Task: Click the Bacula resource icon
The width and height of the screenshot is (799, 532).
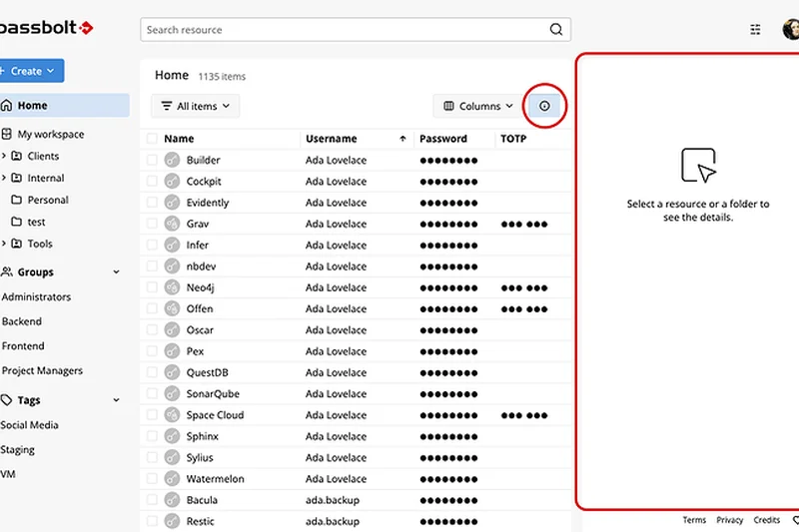Action: (x=172, y=500)
